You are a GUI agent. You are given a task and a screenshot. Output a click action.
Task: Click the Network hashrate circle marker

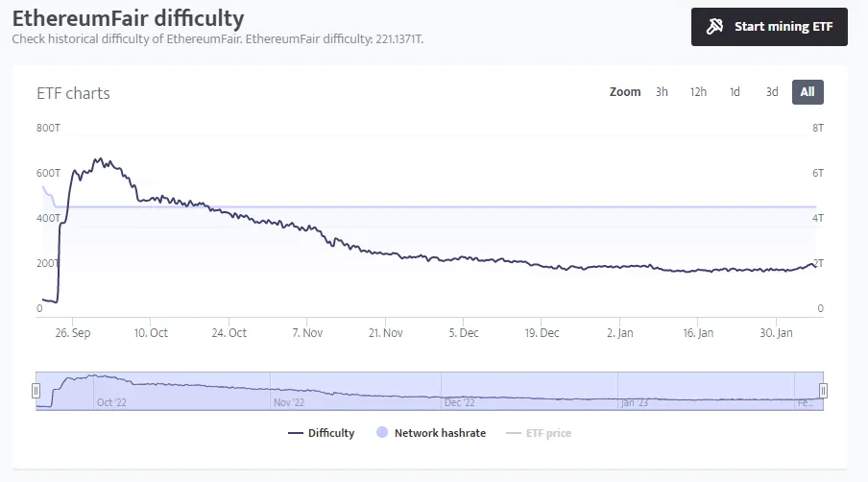(382, 433)
